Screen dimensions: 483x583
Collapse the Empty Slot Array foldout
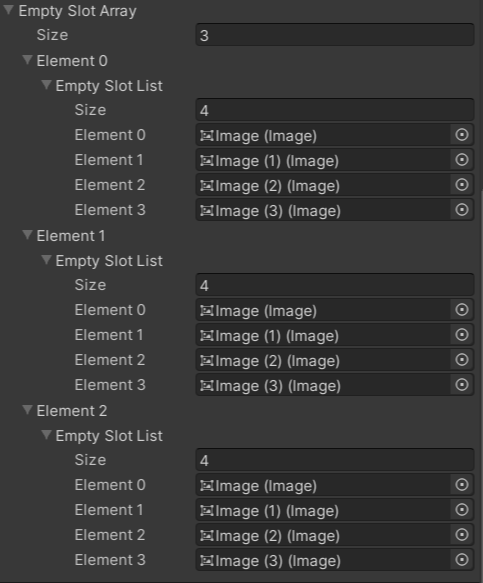pos(9,10)
